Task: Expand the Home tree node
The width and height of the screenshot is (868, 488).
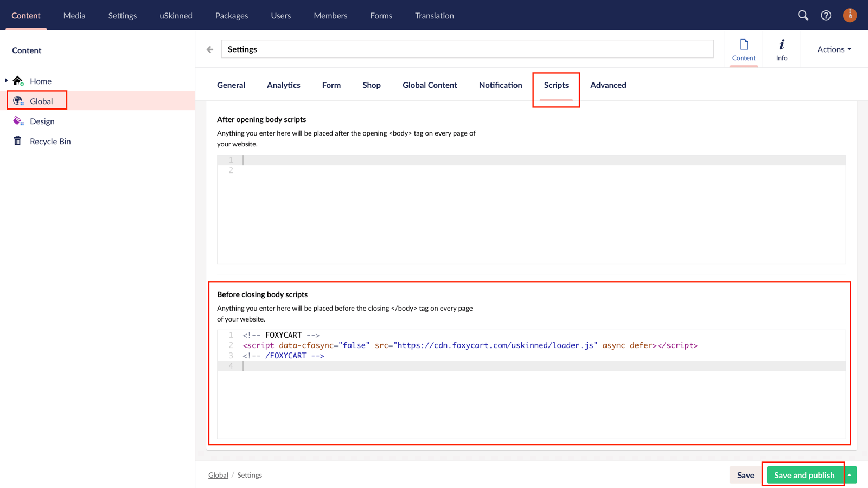Action: pos(6,80)
